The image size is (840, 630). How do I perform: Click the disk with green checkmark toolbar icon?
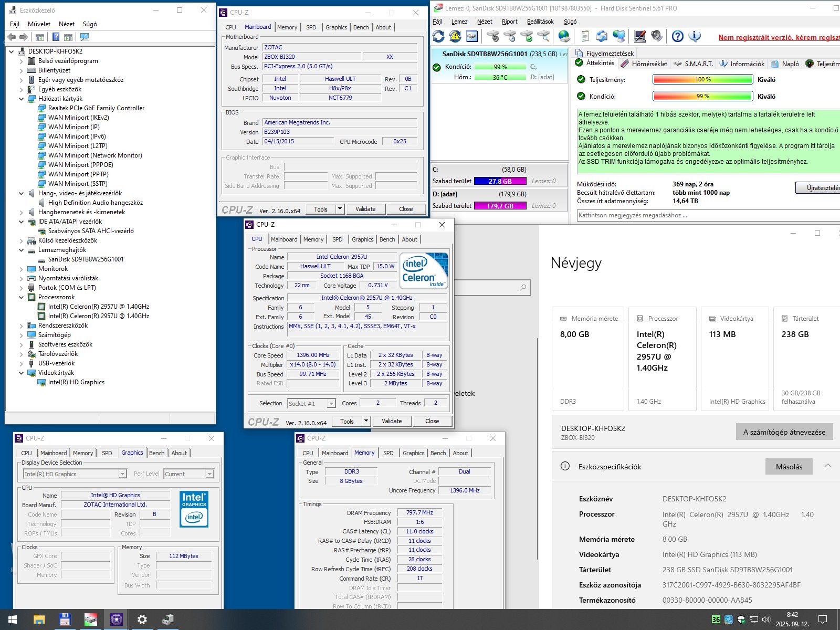(x=527, y=36)
